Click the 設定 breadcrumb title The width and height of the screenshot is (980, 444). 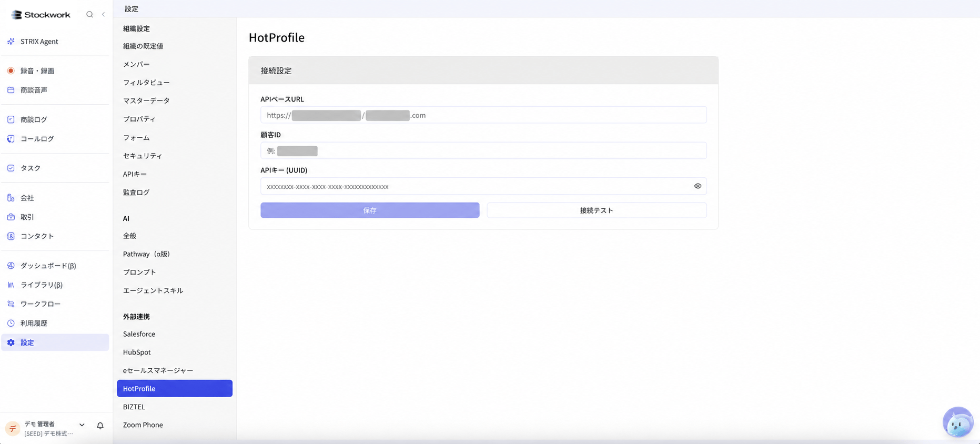tap(132, 9)
